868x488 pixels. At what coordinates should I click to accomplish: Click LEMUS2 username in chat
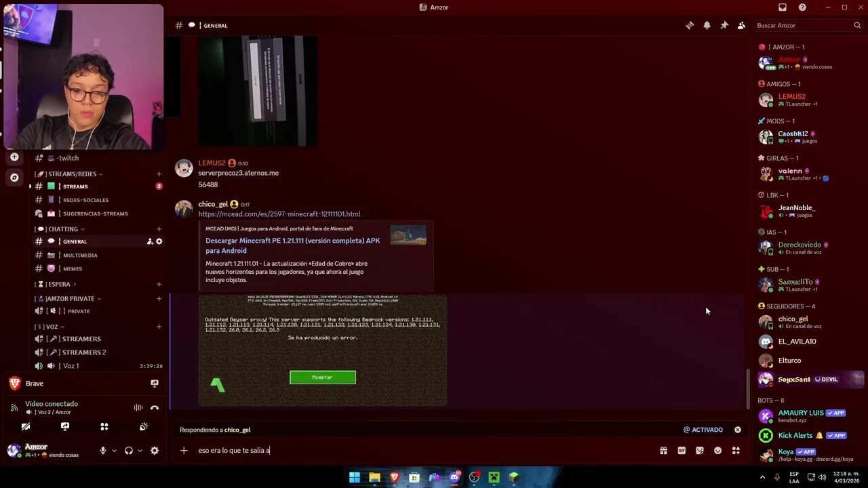click(212, 163)
